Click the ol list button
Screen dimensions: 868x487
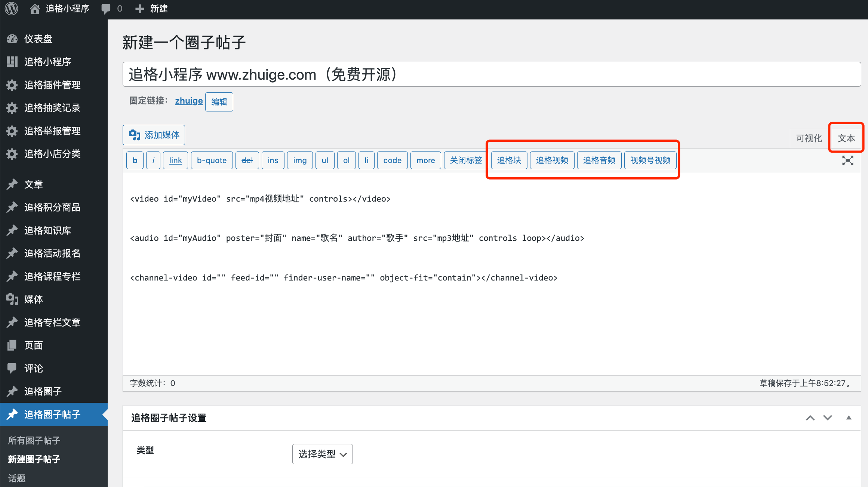coord(347,160)
